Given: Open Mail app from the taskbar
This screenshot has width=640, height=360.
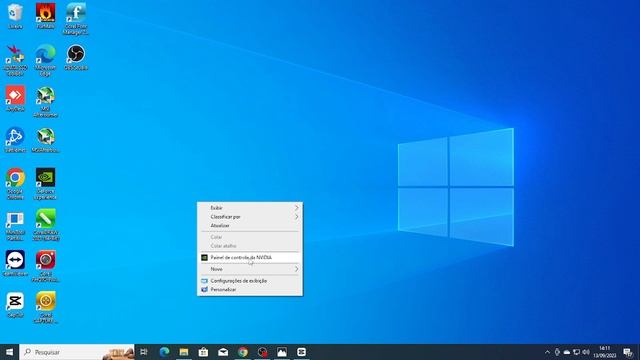Looking at the screenshot, I should pyautogui.click(x=223, y=352).
